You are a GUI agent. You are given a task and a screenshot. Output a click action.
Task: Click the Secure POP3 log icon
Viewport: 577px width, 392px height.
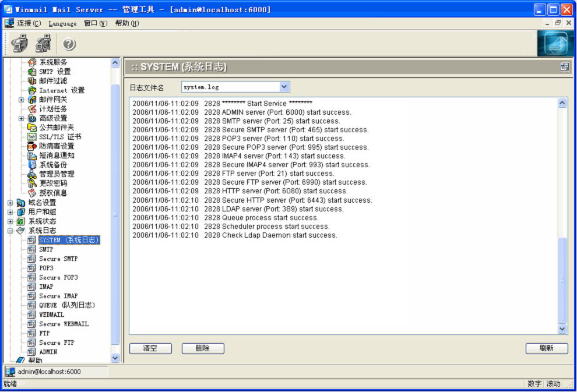point(32,277)
